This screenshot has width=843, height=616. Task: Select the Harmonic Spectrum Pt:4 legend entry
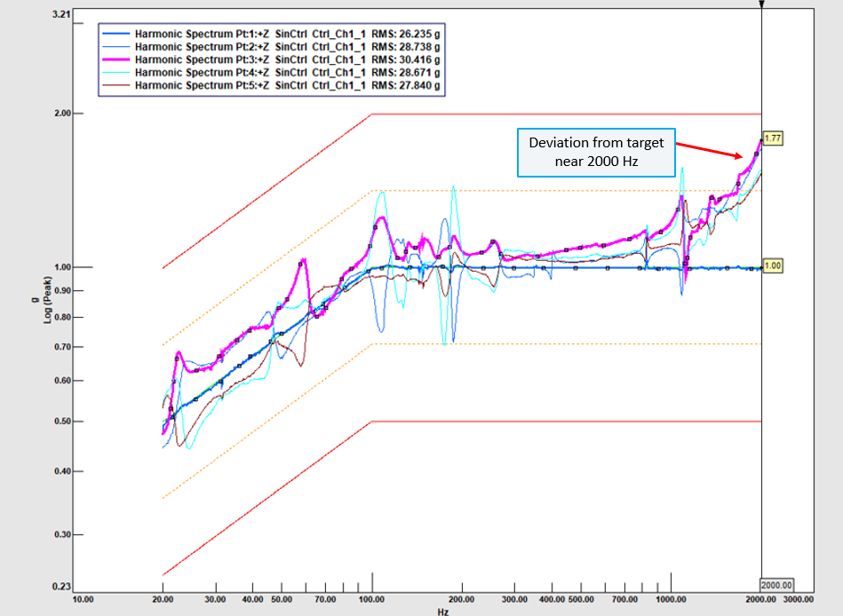tap(286, 72)
